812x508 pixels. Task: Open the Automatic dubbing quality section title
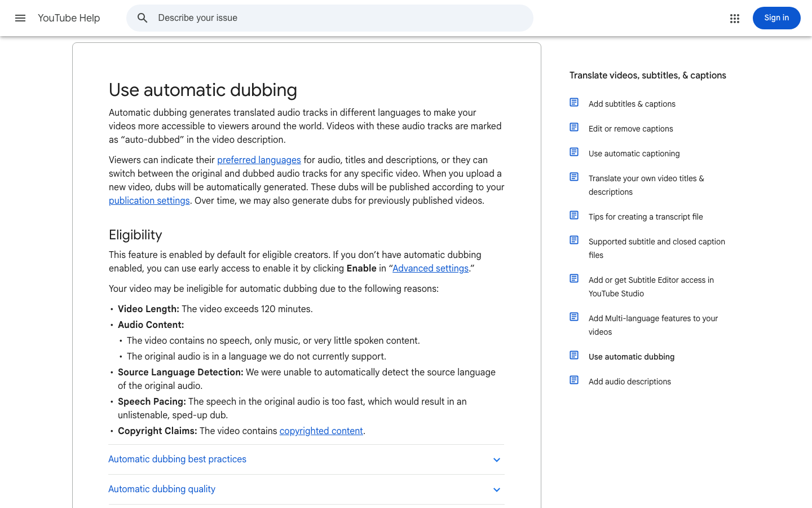point(162,489)
